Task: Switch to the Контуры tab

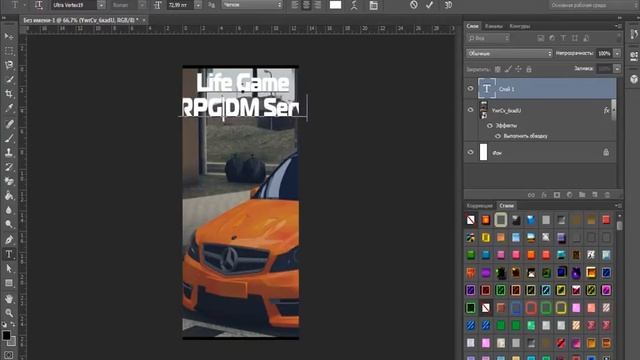Action: point(520,26)
